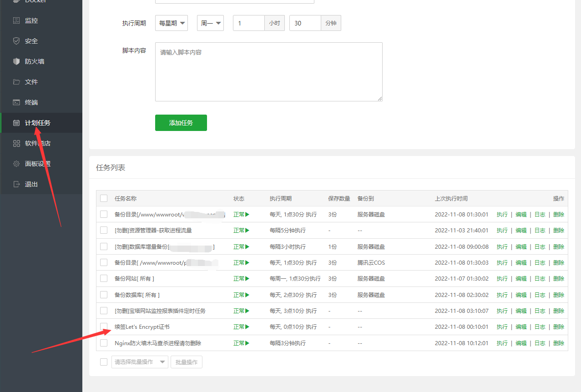The width and height of the screenshot is (581, 392).
Task: Click 删除 for Nginx防火墙木马查杀 task
Action: tap(559, 343)
